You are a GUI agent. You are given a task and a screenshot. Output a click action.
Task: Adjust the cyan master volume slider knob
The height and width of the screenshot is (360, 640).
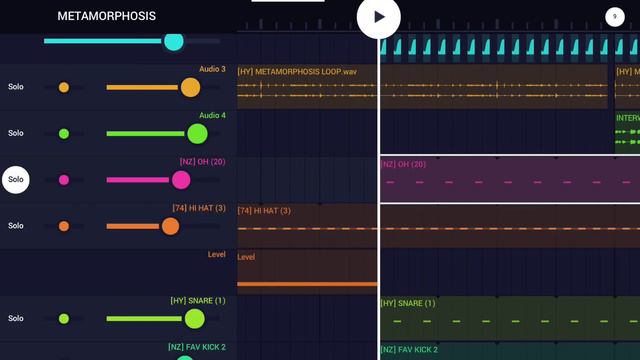(x=173, y=41)
